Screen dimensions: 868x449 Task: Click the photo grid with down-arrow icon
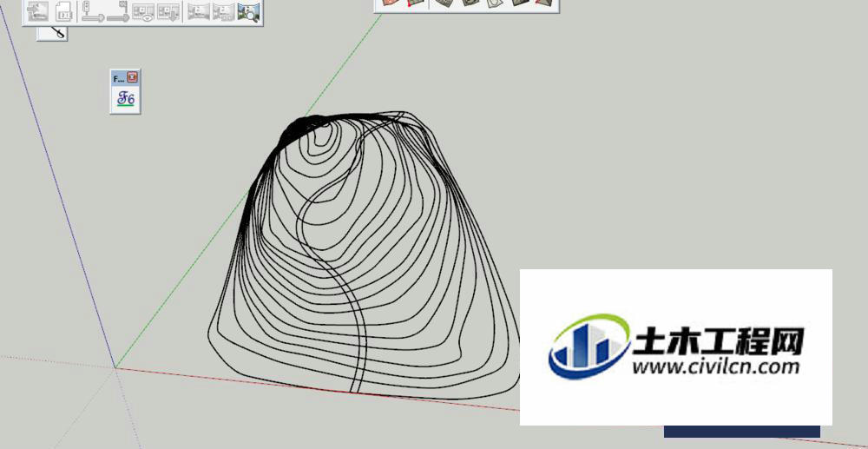pyautogui.click(x=168, y=11)
